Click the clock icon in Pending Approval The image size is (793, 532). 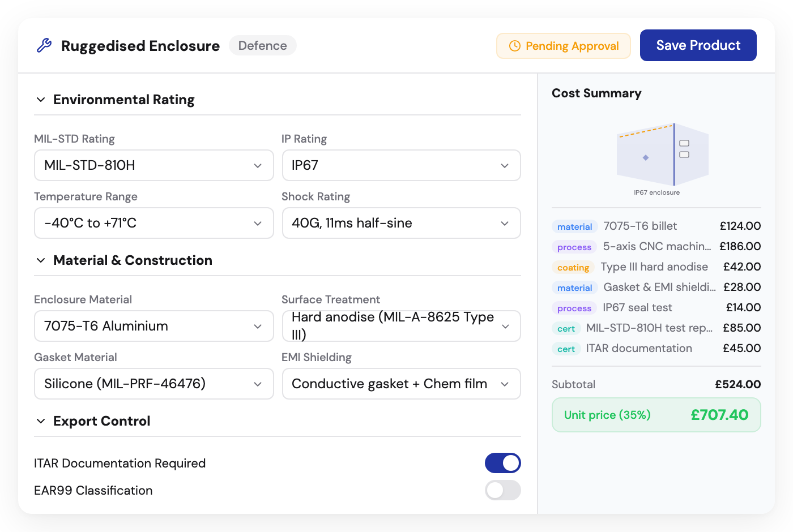[514, 46]
